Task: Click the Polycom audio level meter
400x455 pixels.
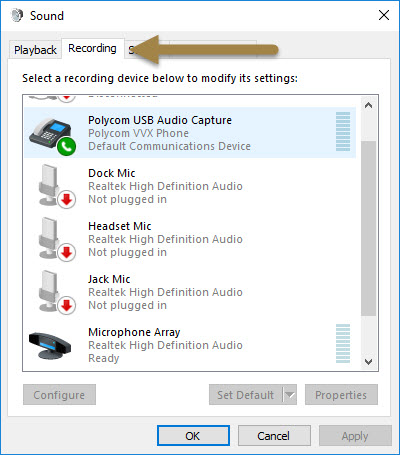Action: click(x=343, y=132)
